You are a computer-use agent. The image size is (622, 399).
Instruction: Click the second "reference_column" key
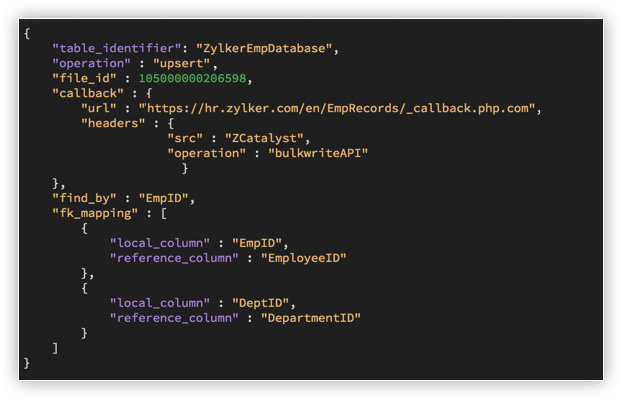[x=174, y=318]
